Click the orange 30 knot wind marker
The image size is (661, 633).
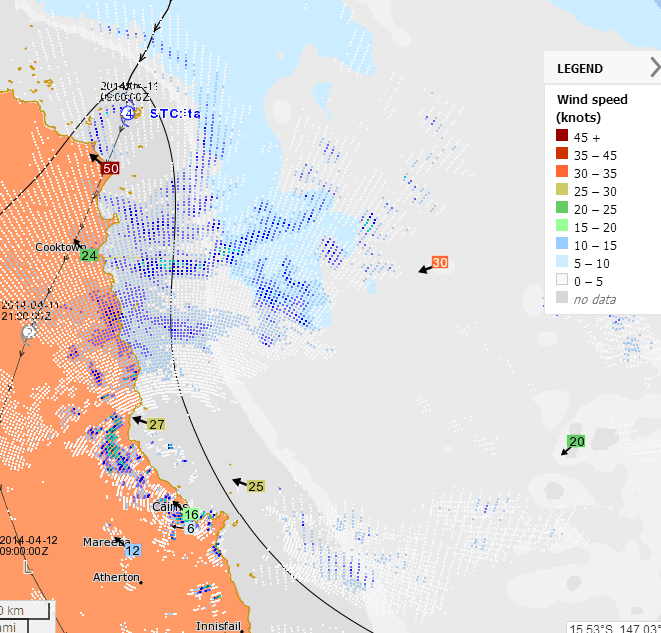[x=440, y=263]
